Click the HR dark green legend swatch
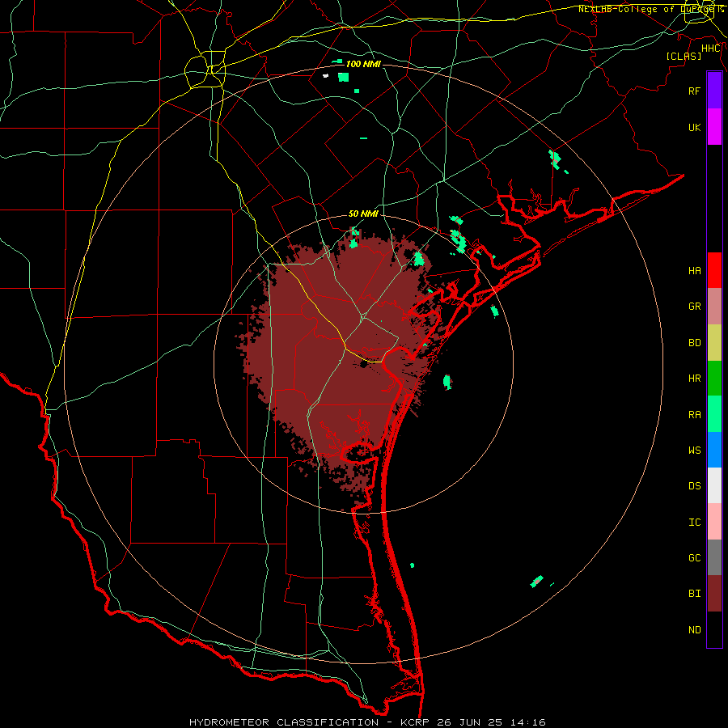 point(714,379)
